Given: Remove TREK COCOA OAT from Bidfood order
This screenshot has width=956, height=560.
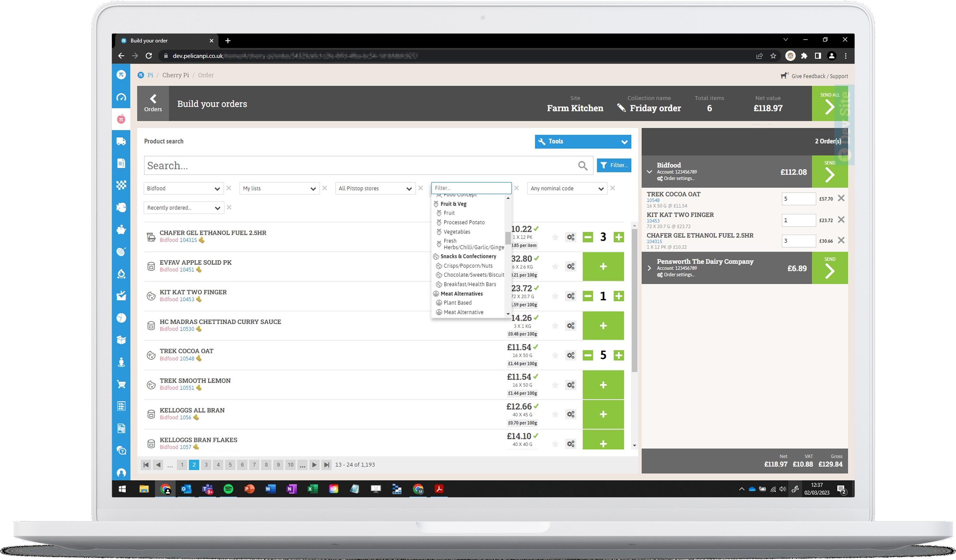Looking at the screenshot, I should click(841, 198).
